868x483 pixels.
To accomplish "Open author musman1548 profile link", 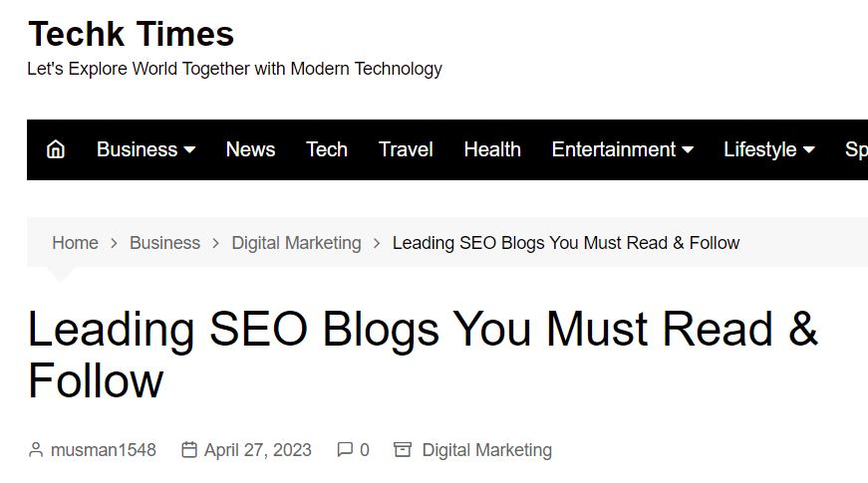I will (104, 450).
